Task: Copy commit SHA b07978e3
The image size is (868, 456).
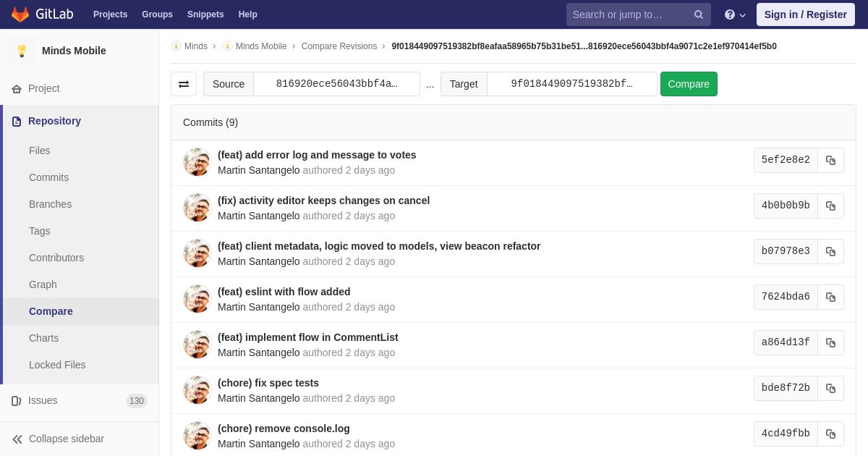Action: tap(830, 252)
